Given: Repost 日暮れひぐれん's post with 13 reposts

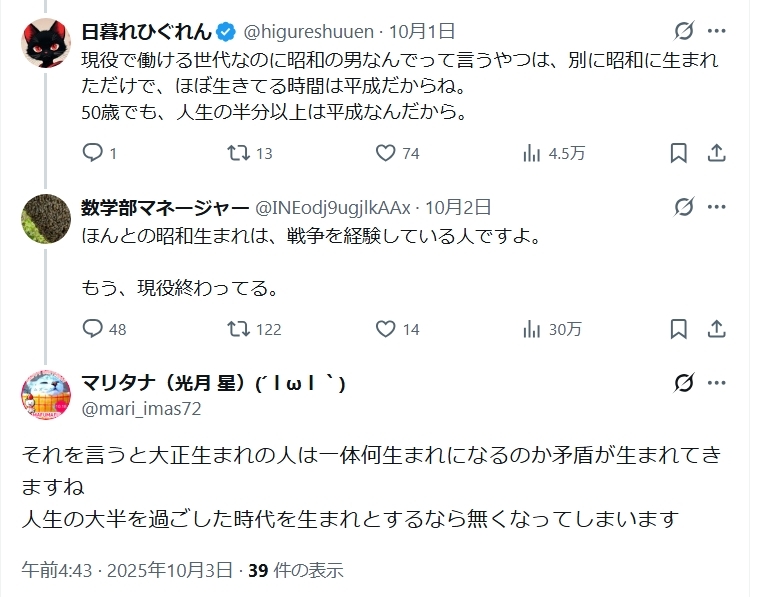Looking at the screenshot, I should pyautogui.click(x=238, y=153).
